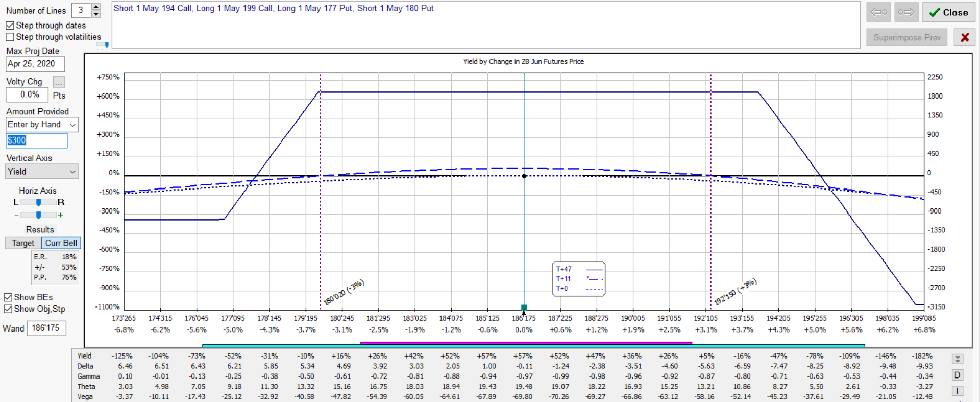Click the black current-price dot on the chart
This screenshot has width=980, height=402.
pyautogui.click(x=524, y=176)
